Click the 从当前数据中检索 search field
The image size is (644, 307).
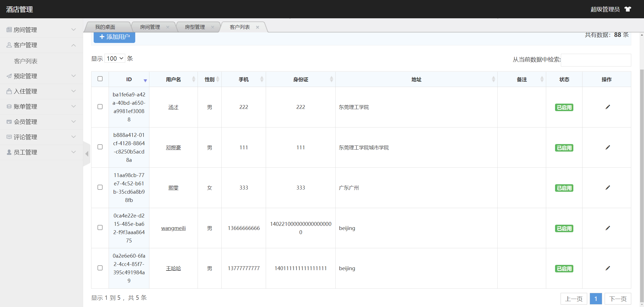tap(596, 60)
